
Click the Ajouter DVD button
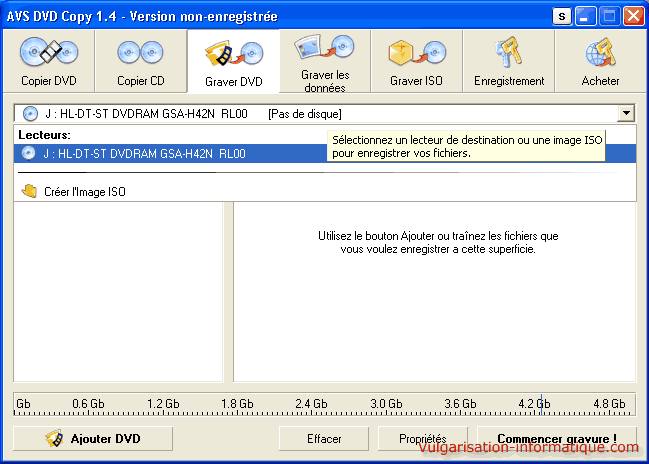(93, 438)
